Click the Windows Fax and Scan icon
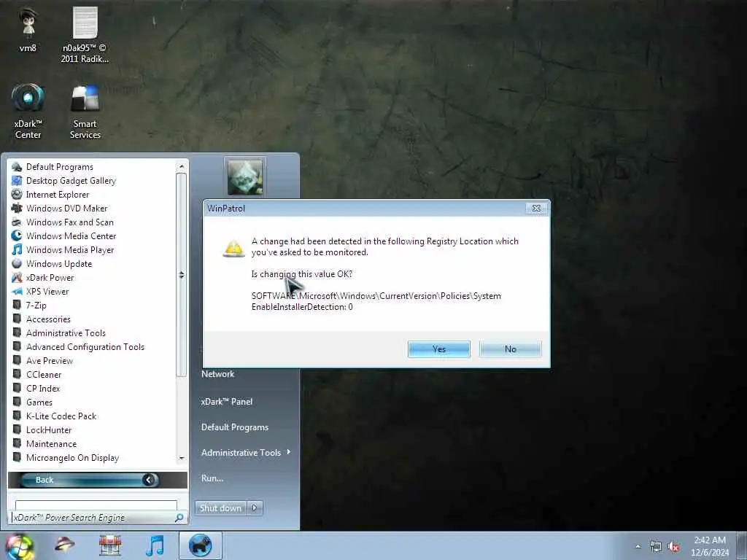The height and width of the screenshot is (560, 747). [x=17, y=222]
